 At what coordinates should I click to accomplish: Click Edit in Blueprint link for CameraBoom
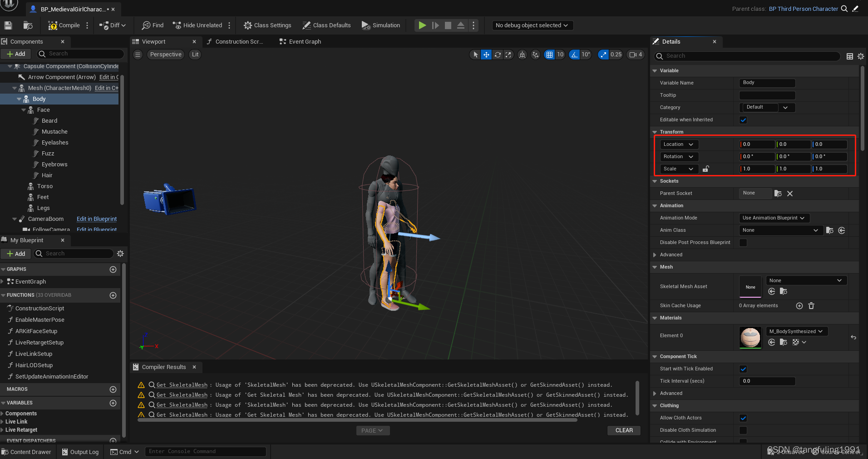click(x=97, y=219)
